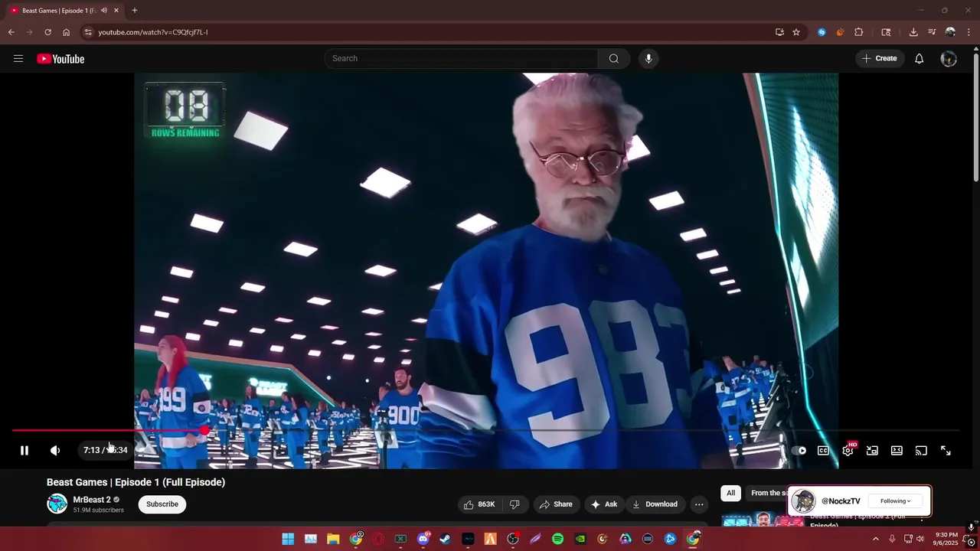Dislike the video
This screenshot has width=980, height=551.
point(514,504)
